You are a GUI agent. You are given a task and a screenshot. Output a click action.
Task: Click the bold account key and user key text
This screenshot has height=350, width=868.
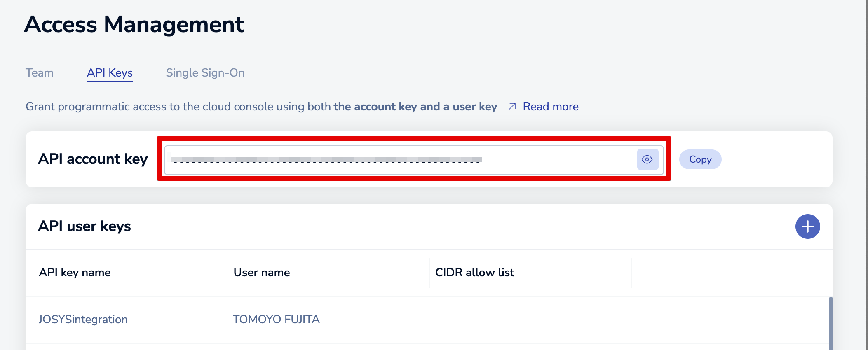click(x=415, y=107)
